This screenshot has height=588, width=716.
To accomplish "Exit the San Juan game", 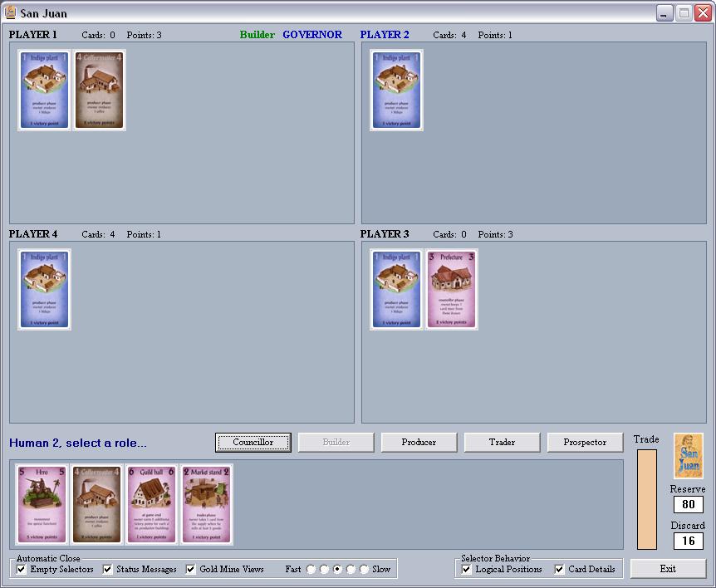I will [x=668, y=569].
